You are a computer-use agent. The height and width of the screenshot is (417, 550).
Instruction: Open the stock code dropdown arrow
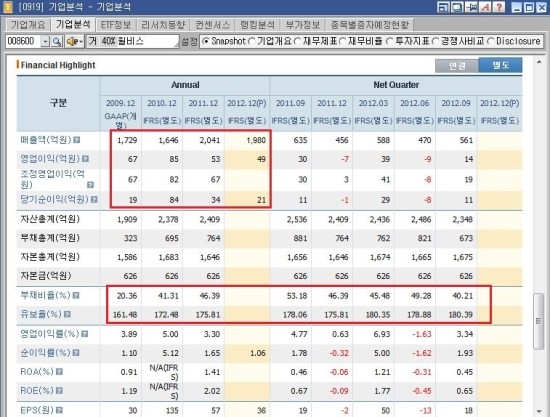point(45,41)
